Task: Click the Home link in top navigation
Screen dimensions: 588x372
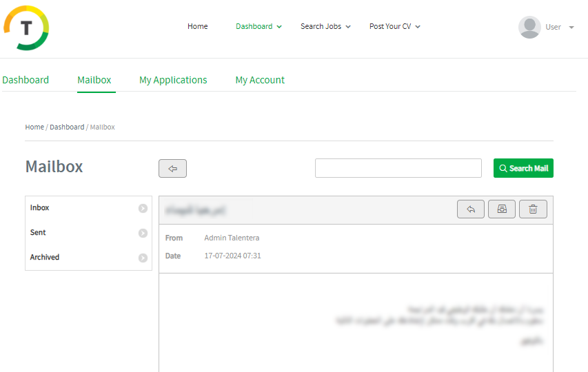Action: coord(197,27)
